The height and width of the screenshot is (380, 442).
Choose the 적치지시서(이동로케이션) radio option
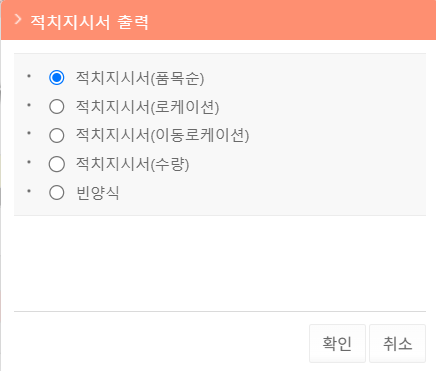click(x=57, y=135)
